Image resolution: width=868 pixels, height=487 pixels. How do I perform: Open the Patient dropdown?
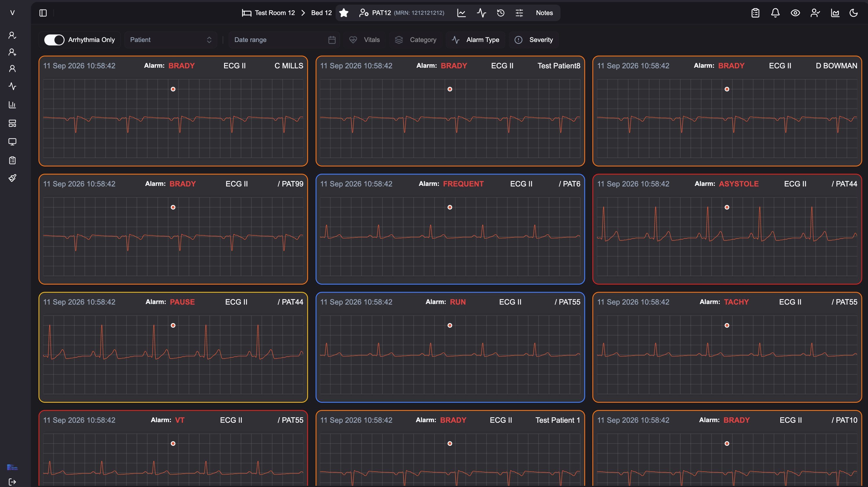point(171,40)
